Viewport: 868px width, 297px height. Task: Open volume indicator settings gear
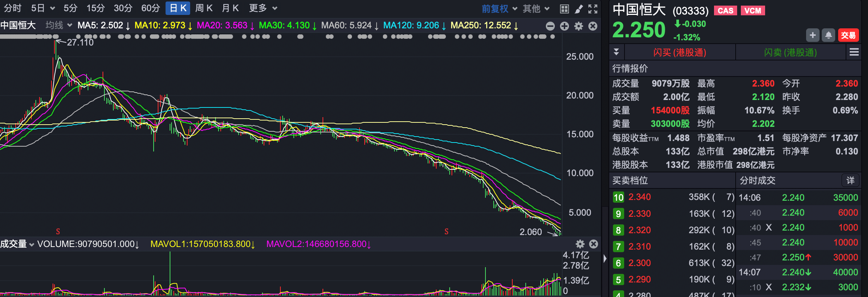[x=580, y=244]
